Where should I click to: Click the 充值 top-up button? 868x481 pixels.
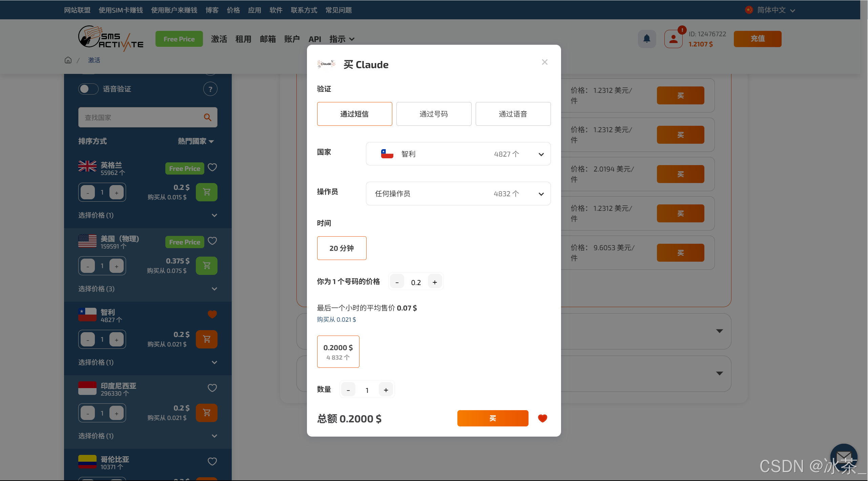[757, 39]
